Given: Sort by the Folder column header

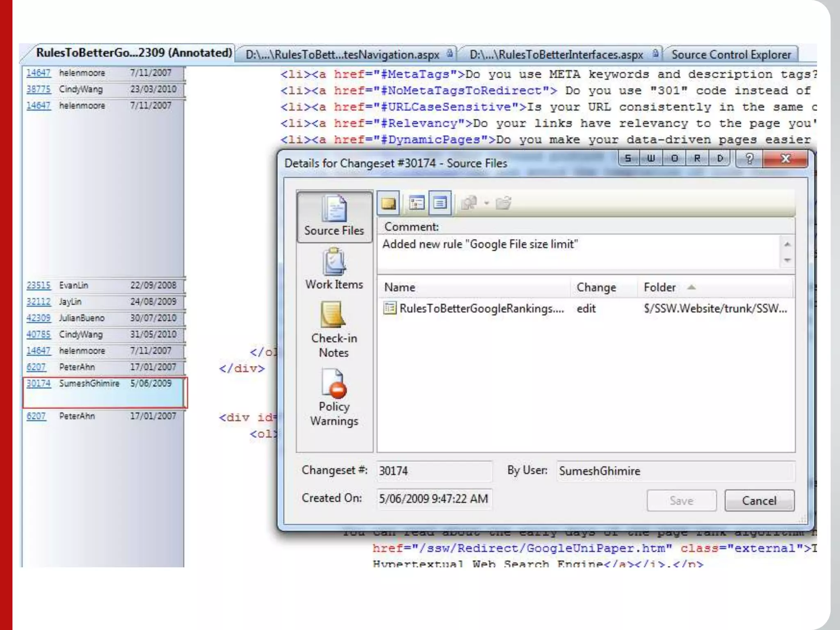Looking at the screenshot, I should pyautogui.click(x=660, y=288).
